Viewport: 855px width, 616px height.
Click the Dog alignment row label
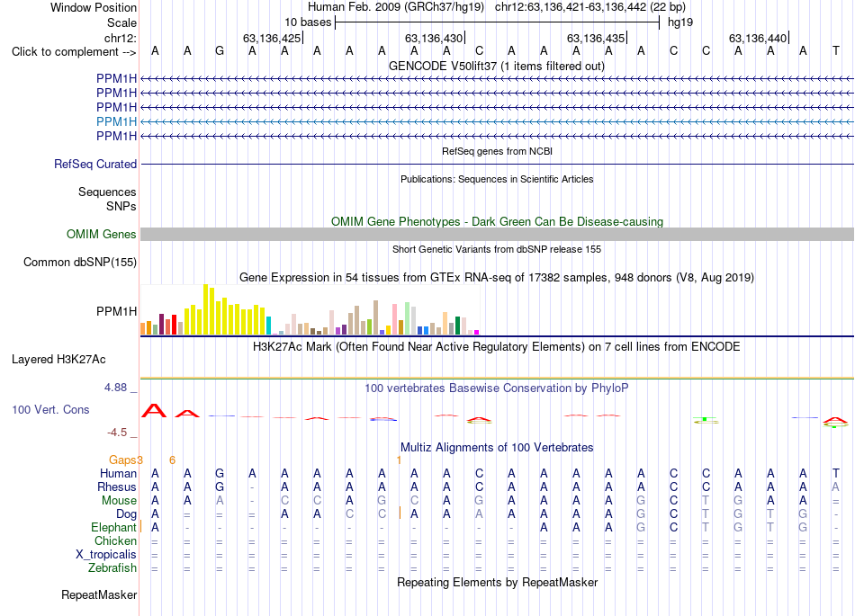pyautogui.click(x=126, y=514)
